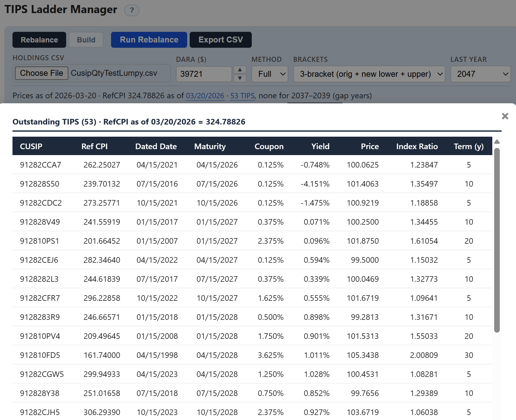This screenshot has height=420, width=516.
Task: Select CUSIP 9128283R9 cell
Action: (x=40, y=317)
